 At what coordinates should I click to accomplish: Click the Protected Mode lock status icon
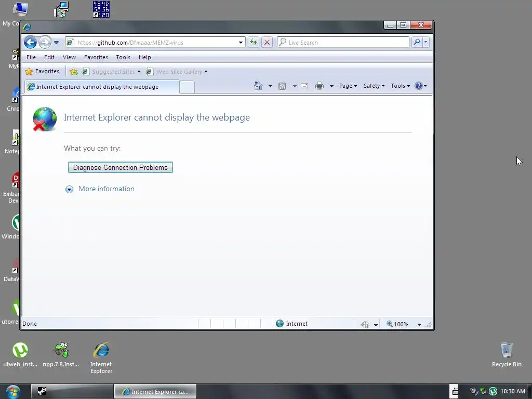coord(365,324)
